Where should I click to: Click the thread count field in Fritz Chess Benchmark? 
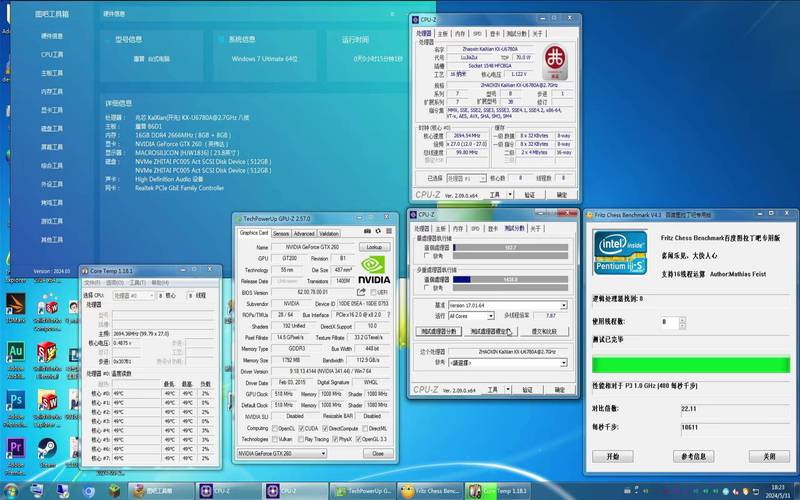[669, 322]
